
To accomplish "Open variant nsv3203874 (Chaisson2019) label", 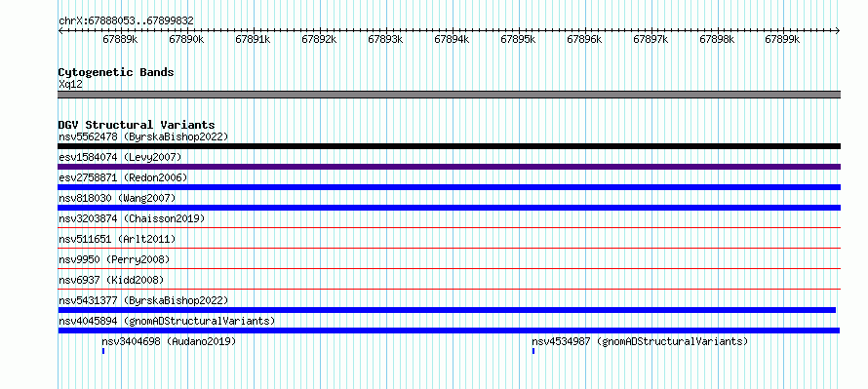I will click(x=132, y=218).
